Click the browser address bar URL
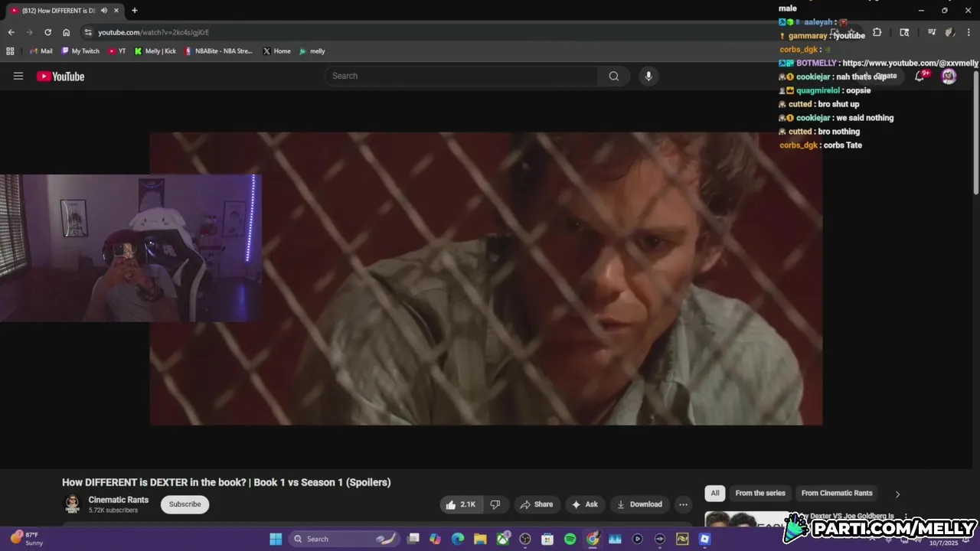The width and height of the screenshot is (980, 551). tap(153, 32)
